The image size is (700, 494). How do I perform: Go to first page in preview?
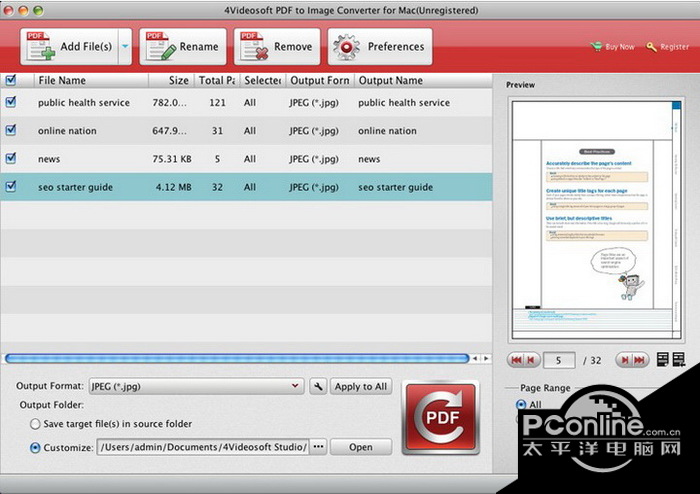(x=516, y=360)
